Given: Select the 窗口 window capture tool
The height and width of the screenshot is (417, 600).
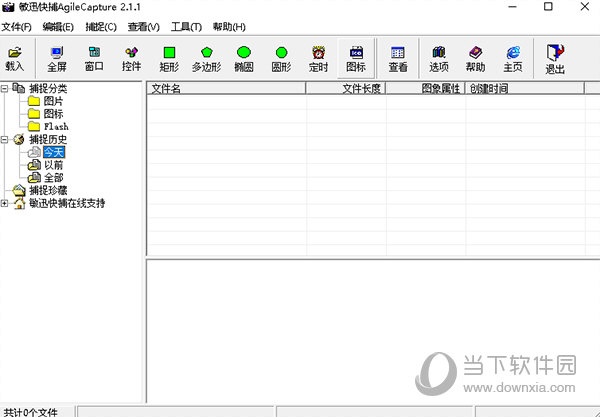Looking at the screenshot, I should coord(94,58).
